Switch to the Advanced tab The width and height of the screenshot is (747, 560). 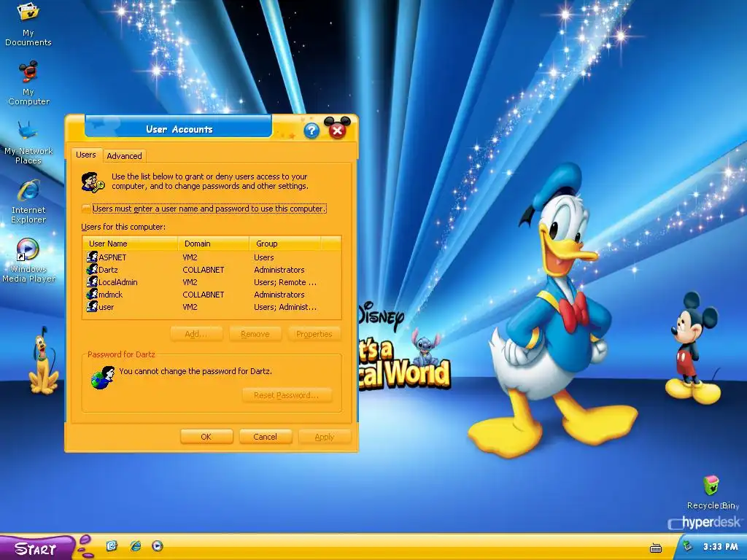tap(124, 156)
